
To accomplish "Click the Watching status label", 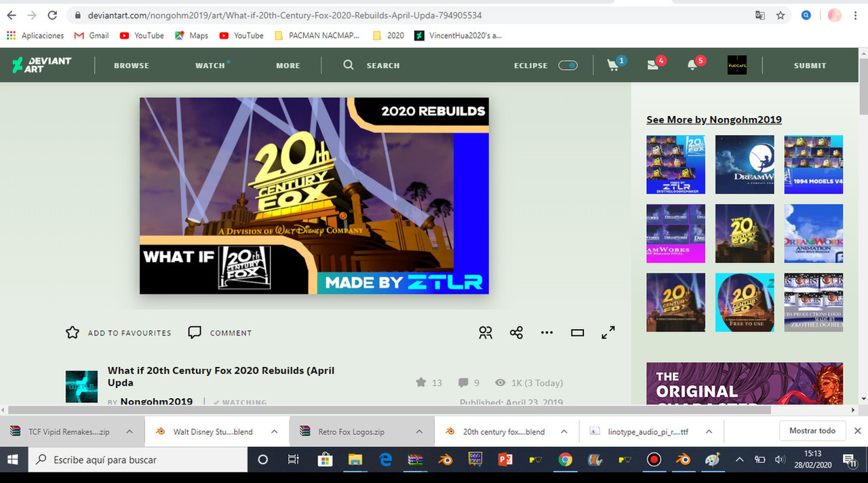I will (x=240, y=402).
